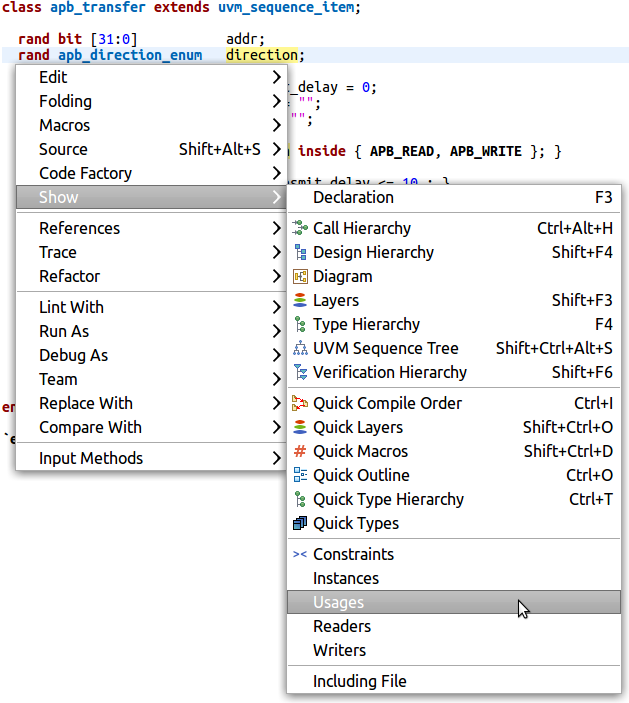Open Diagram via its icon
629x703 pixels.
tap(300, 276)
